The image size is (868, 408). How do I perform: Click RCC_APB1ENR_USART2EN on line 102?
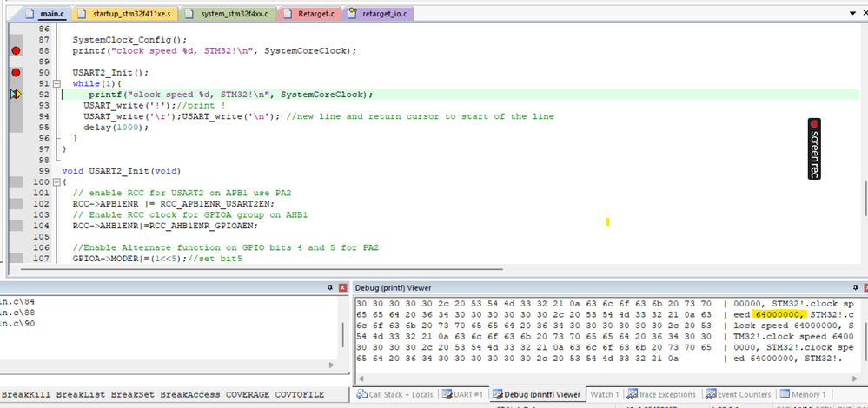pyautogui.click(x=213, y=204)
